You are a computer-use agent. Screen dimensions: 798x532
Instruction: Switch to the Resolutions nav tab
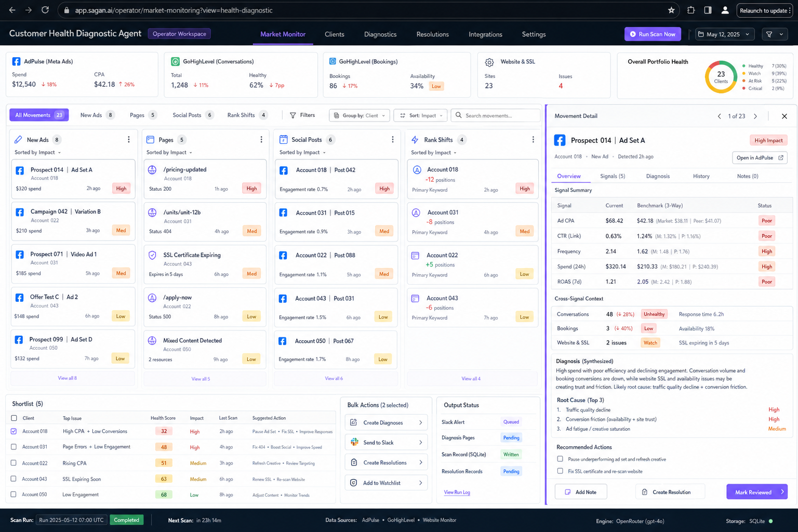(x=433, y=34)
